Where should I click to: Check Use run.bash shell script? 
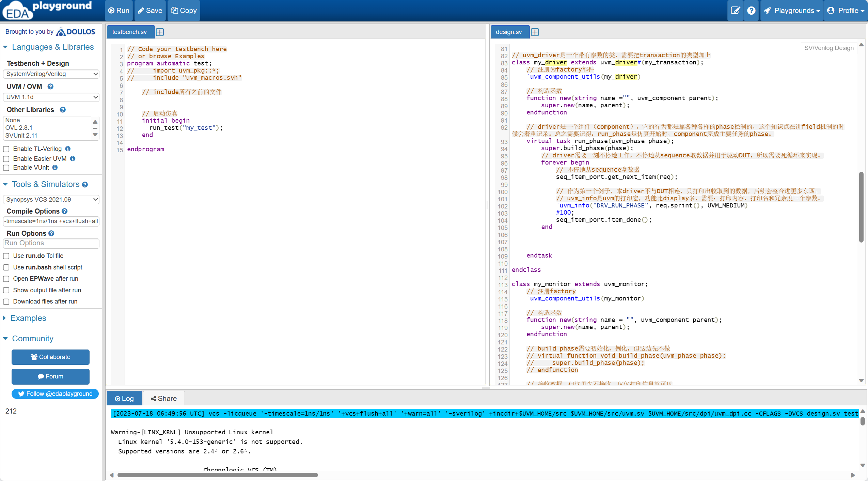[x=6, y=268]
